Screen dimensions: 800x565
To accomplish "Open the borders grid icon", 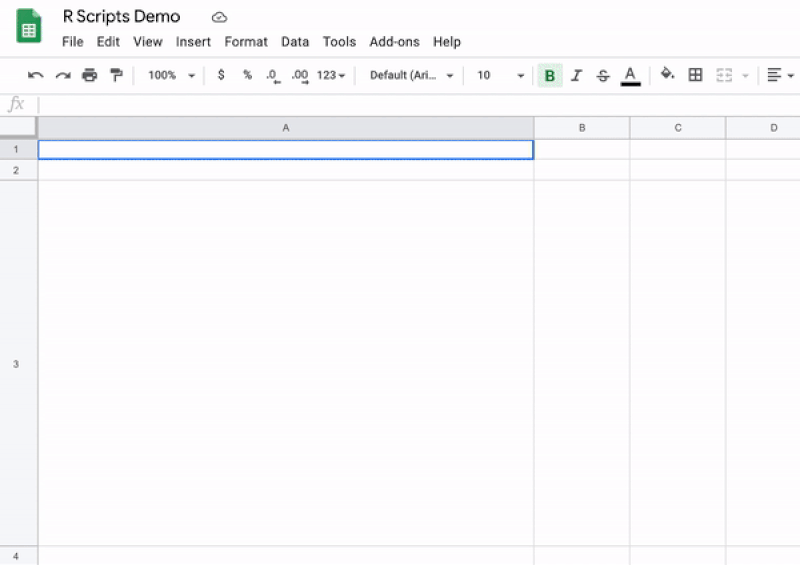I will coord(695,75).
